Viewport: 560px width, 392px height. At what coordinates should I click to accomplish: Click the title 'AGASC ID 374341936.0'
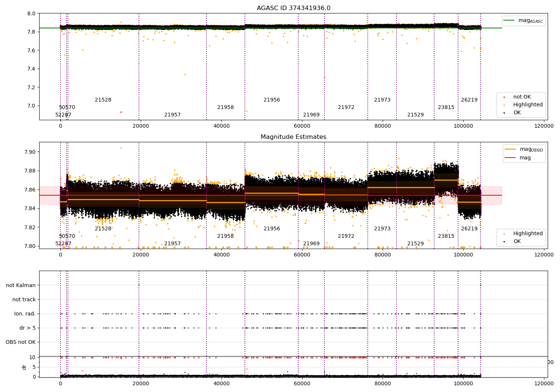pos(293,8)
